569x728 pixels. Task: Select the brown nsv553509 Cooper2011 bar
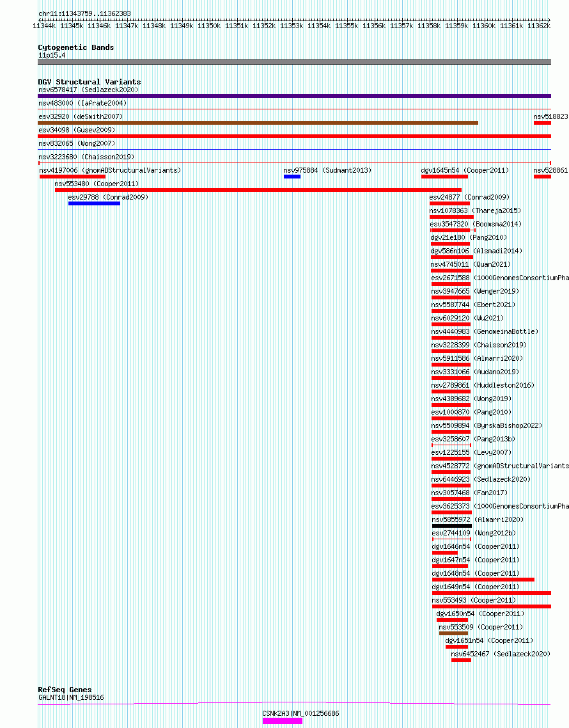[453, 633]
